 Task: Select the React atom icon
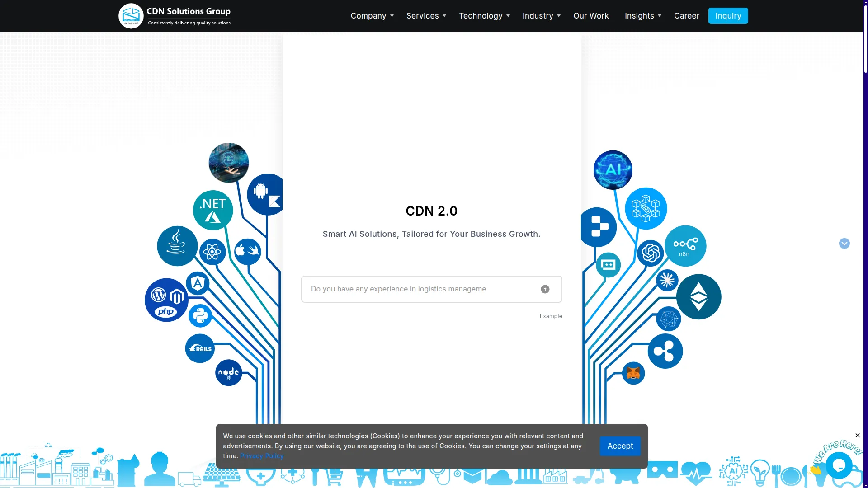(x=212, y=252)
